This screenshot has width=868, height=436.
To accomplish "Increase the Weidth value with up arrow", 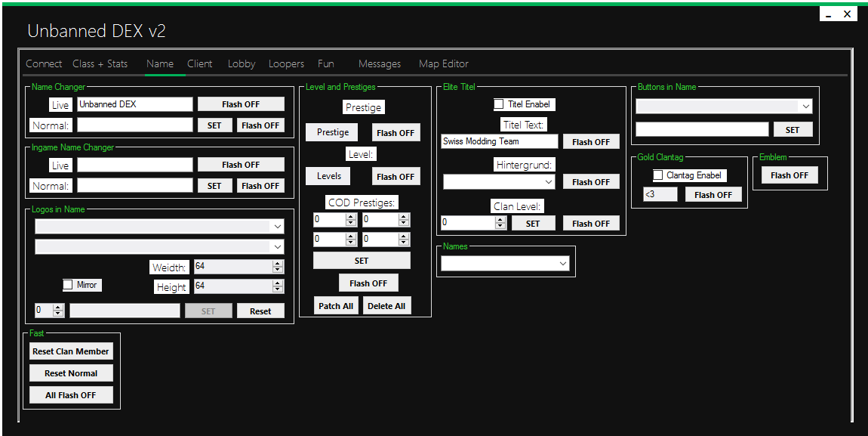I will (x=278, y=264).
